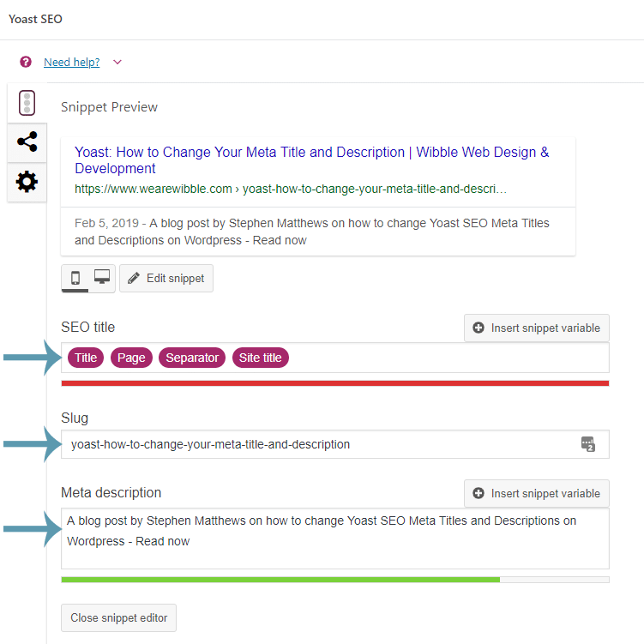The height and width of the screenshot is (644, 644).
Task: Select the Title variable tag
Action: [x=86, y=358]
